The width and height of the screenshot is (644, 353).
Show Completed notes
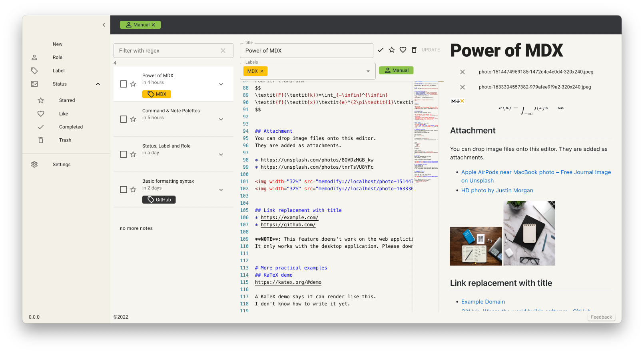pos(71,127)
